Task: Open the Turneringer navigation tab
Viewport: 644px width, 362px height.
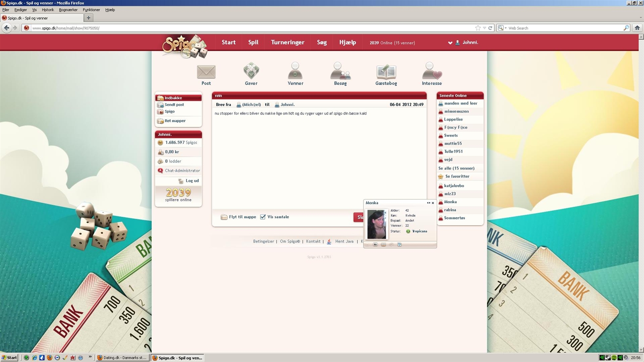Action: point(287,42)
